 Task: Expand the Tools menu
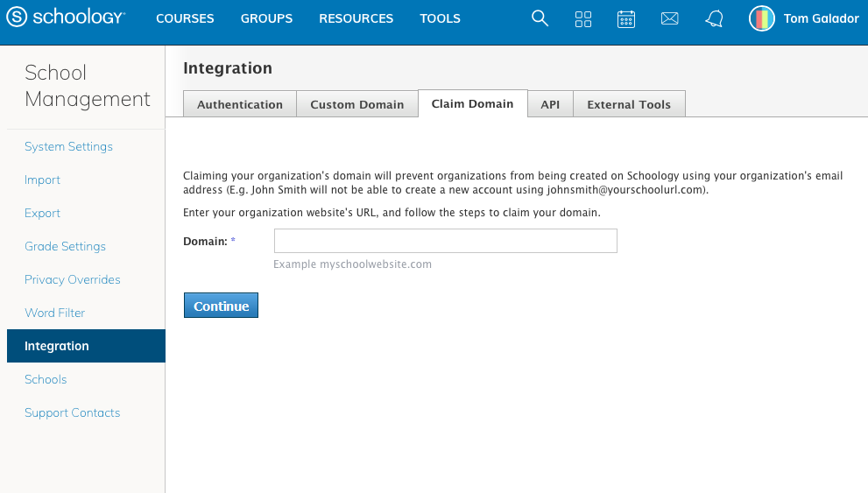[440, 18]
